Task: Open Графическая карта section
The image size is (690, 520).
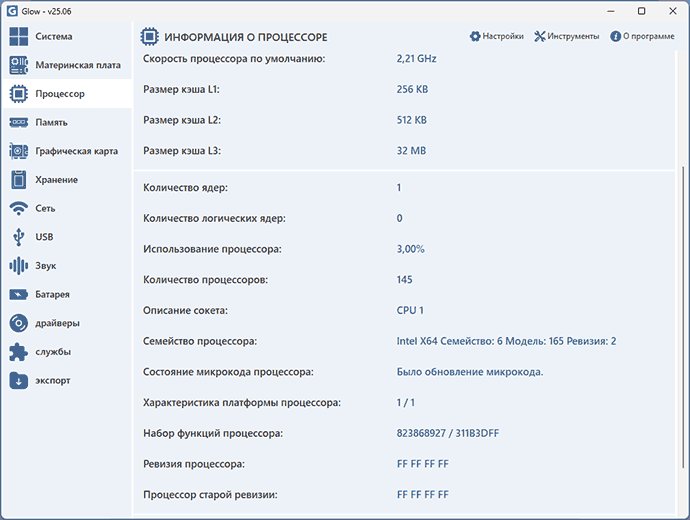Action: pos(77,151)
